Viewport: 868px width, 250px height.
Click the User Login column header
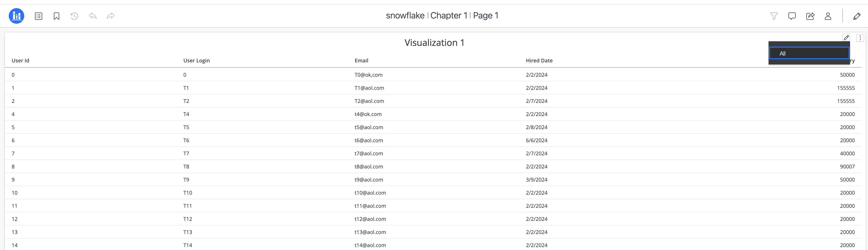click(197, 61)
